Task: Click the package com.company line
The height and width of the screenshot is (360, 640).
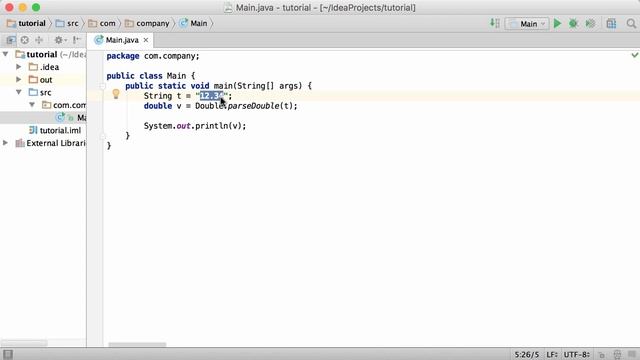Action: point(153,56)
